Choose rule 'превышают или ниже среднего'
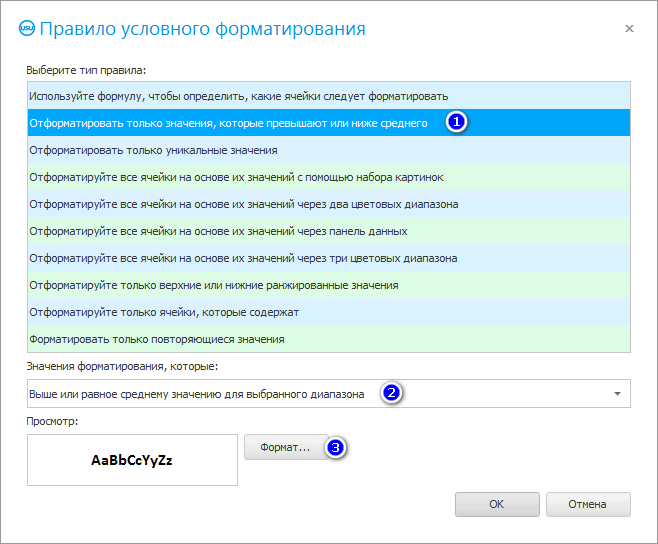The width and height of the screenshot is (658, 544). [x=228, y=123]
